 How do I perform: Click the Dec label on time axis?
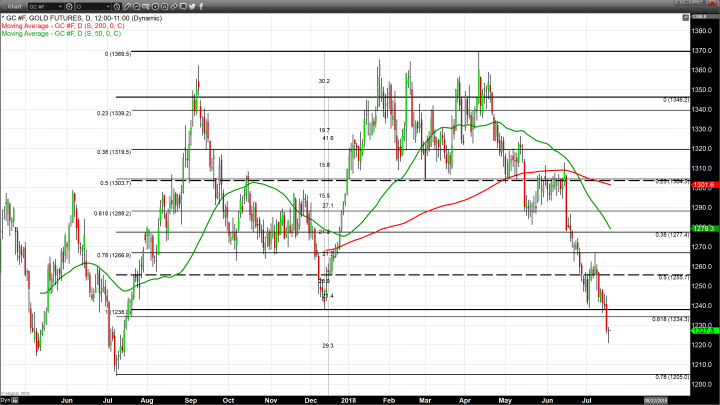coord(310,400)
